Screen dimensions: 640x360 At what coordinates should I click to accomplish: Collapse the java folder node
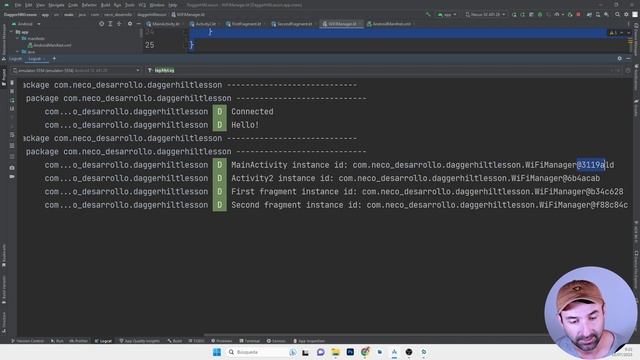[x=18, y=52]
